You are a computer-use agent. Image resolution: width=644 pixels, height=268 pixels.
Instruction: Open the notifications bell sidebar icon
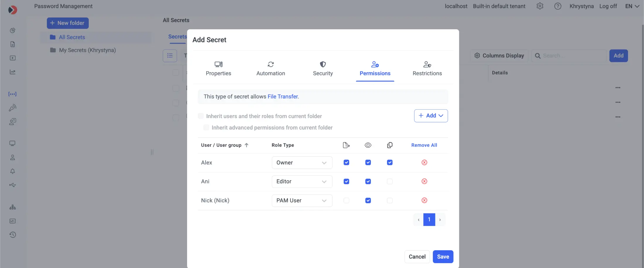click(x=12, y=171)
